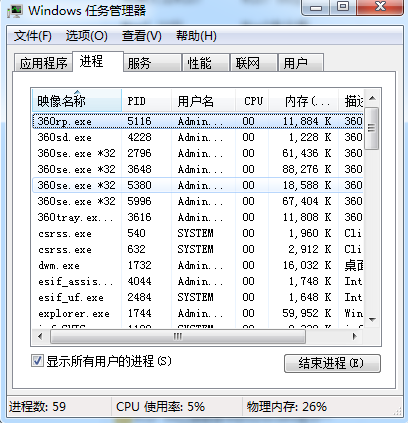Select csrss.exe with PID 540
The width and height of the screenshot is (408, 423).
coord(198,233)
